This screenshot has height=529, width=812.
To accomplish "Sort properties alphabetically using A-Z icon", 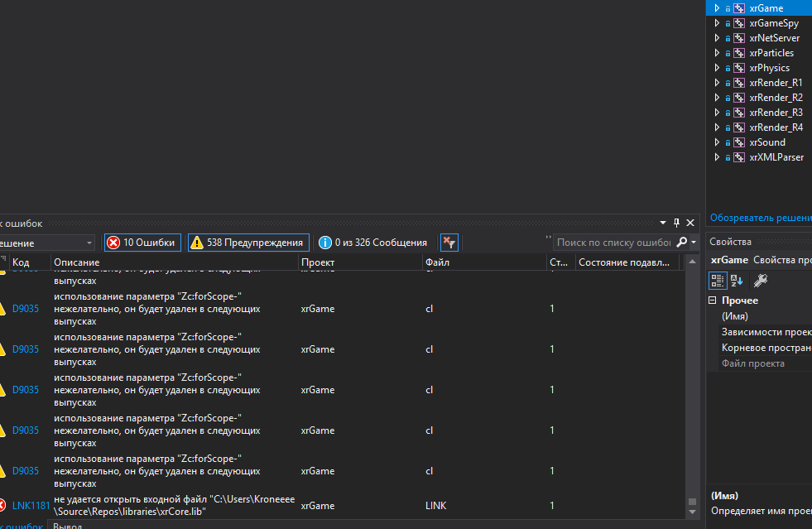I will pos(736,280).
